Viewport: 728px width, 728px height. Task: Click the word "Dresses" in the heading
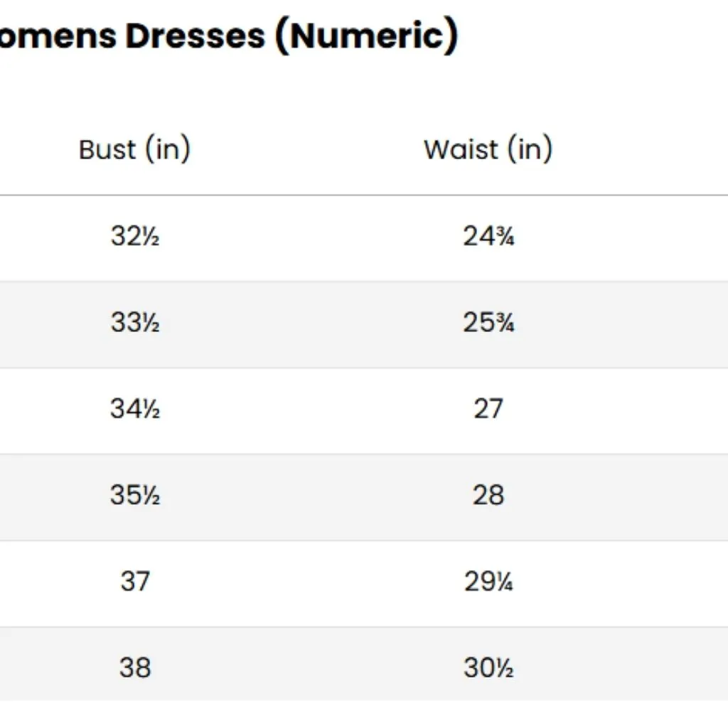[194, 35]
